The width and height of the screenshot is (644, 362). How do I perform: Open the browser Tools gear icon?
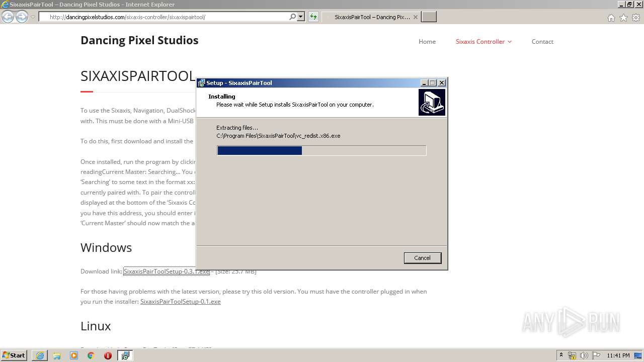636,18
